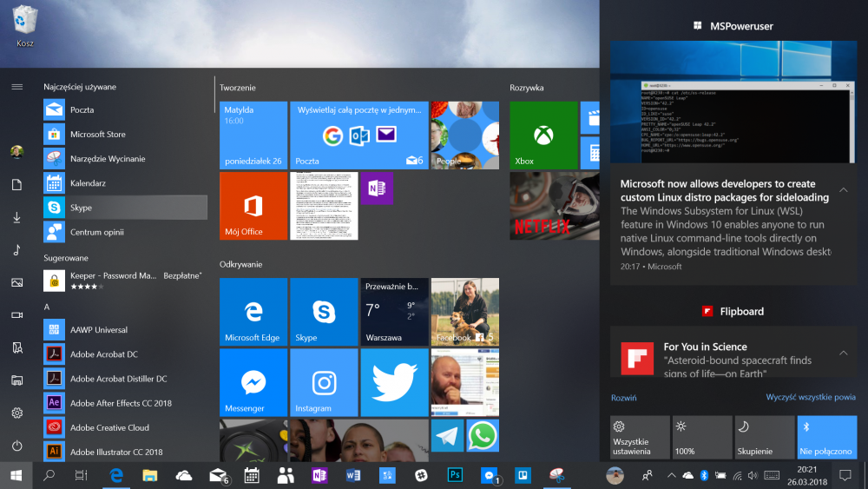
Task: Launch Narzędzie Wycinanie
Action: click(125, 158)
